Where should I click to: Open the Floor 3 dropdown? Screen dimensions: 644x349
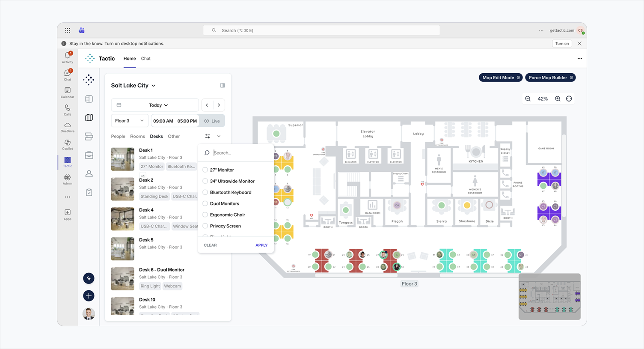(x=130, y=121)
